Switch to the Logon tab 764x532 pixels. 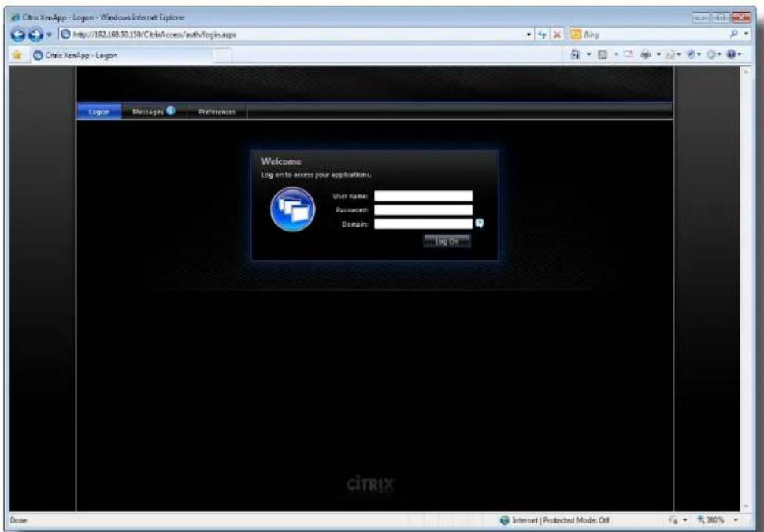[x=99, y=112]
